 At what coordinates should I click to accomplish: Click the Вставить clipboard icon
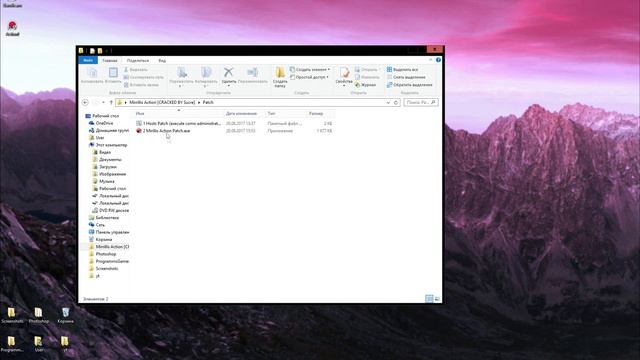[113, 73]
